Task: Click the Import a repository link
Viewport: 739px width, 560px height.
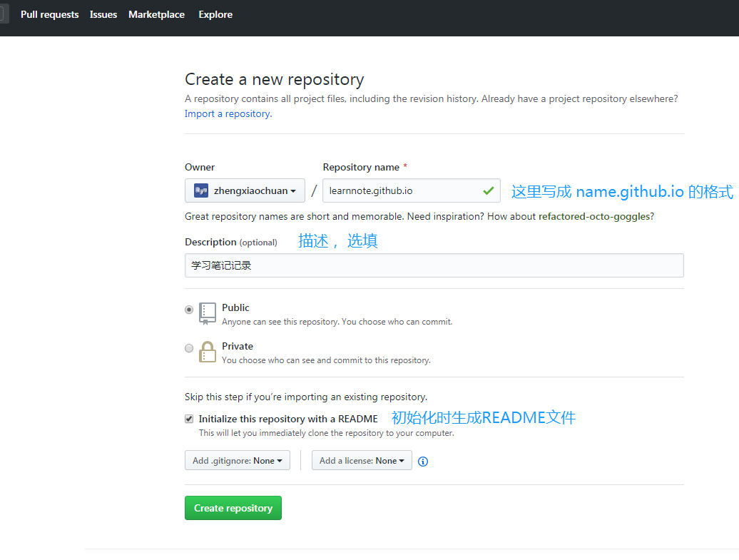Action: [x=228, y=113]
